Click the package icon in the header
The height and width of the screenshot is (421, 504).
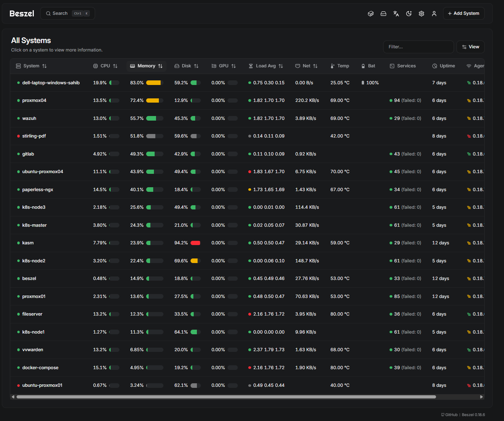coord(371,13)
